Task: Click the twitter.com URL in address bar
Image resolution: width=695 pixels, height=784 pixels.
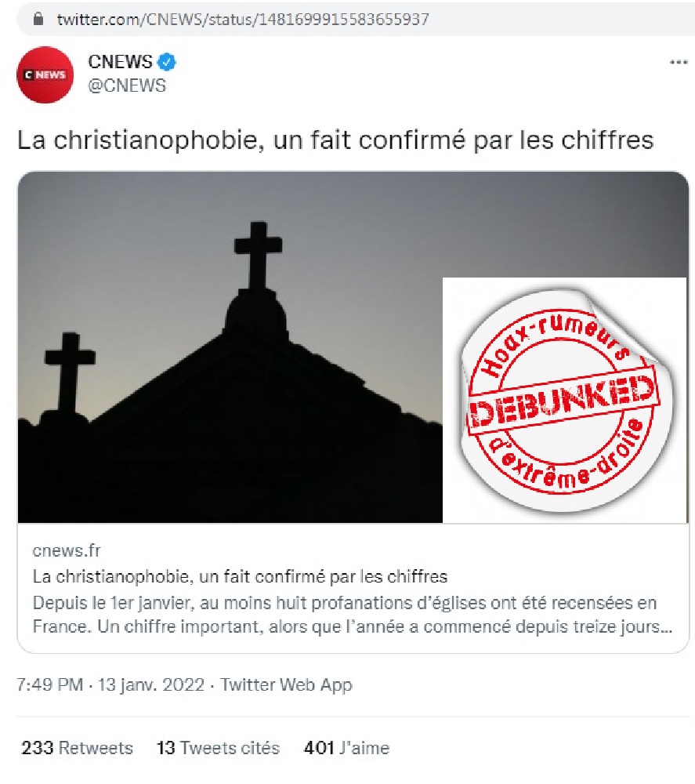Action: 243,19
